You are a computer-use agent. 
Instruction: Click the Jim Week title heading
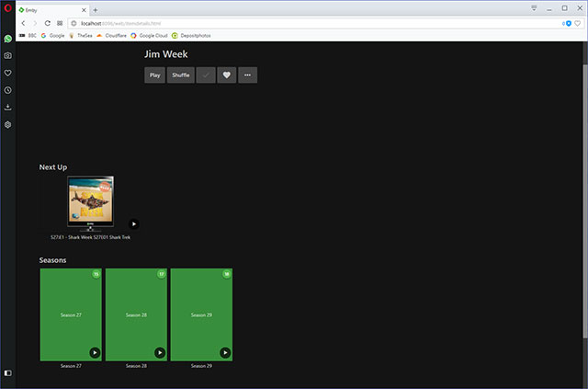(x=166, y=54)
